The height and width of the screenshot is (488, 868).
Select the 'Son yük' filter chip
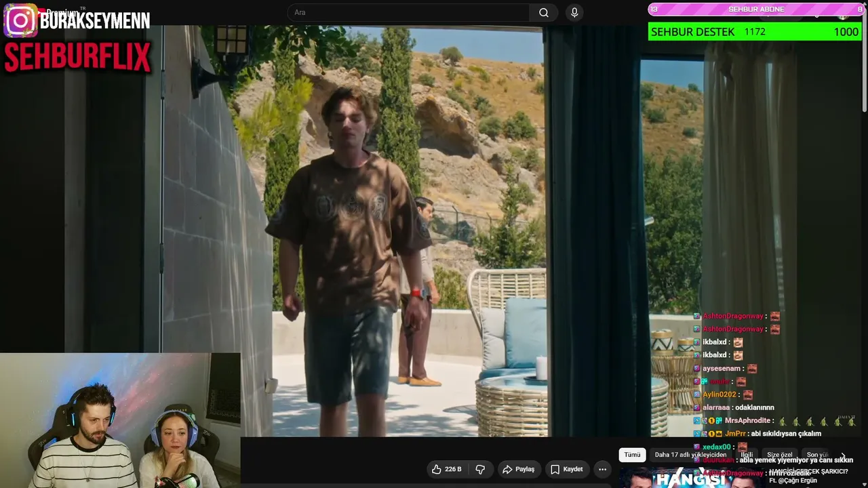coord(817,455)
